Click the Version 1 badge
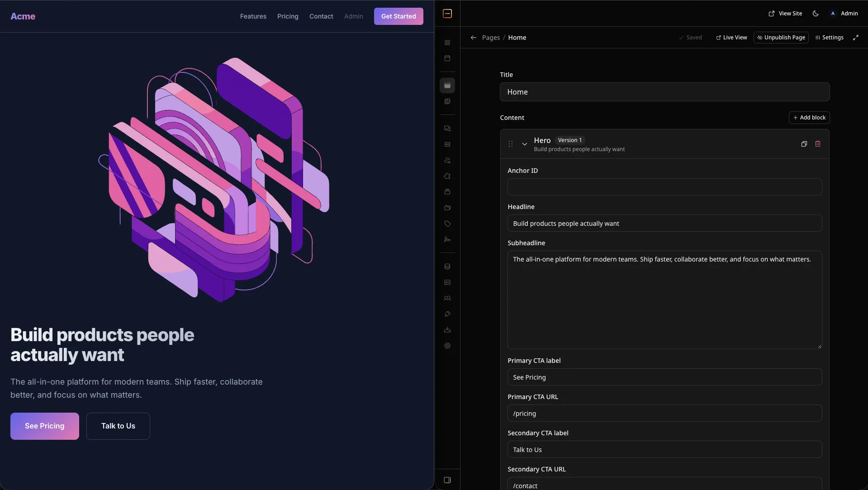The image size is (868, 490). [570, 140]
